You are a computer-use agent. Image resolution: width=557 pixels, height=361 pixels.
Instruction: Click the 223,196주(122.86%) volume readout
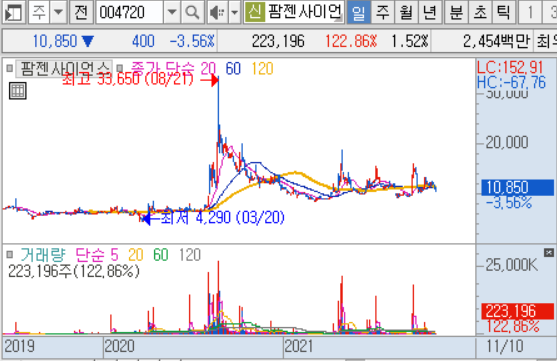tap(74, 272)
